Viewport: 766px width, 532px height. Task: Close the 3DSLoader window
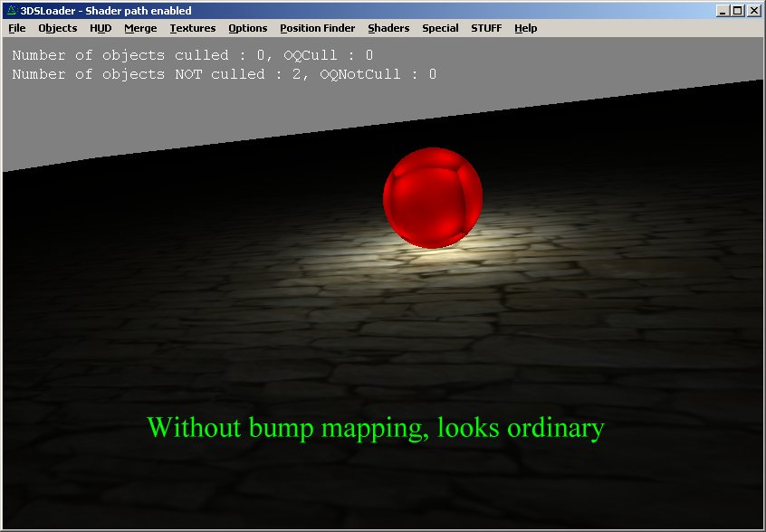pos(754,11)
